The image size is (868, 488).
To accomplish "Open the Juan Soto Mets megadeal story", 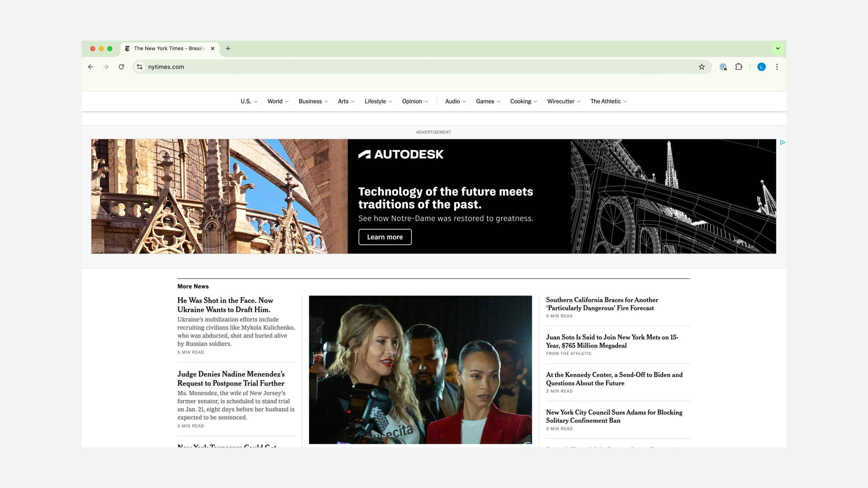I will [x=612, y=341].
